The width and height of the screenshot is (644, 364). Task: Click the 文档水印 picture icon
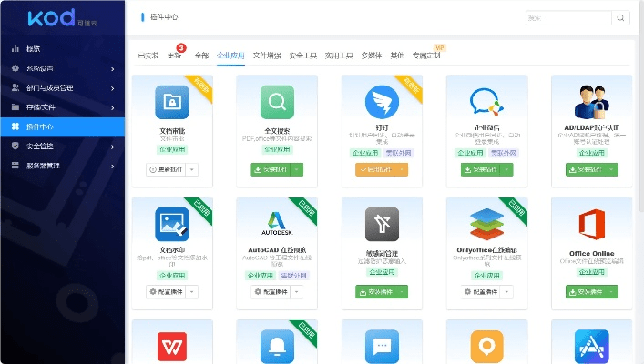[172, 224]
